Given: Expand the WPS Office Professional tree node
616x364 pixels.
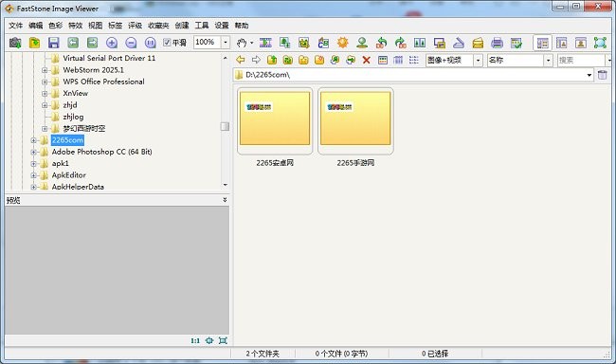Looking at the screenshot, I should (45, 82).
